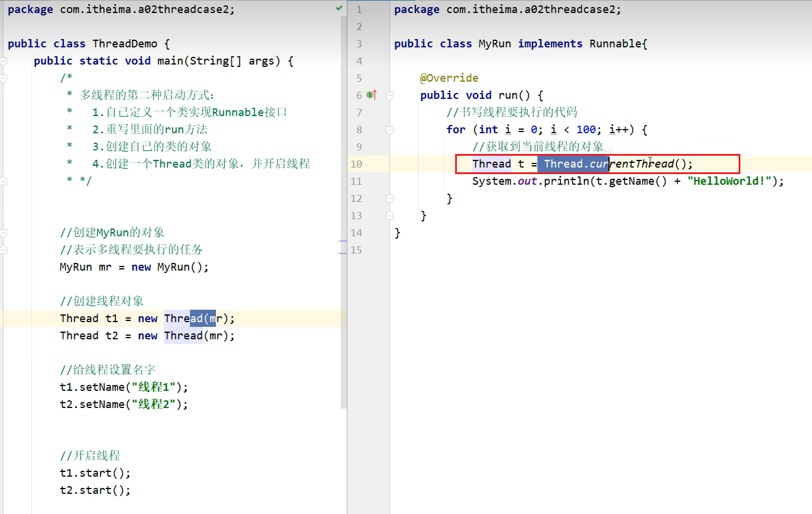This screenshot has height=514, width=812.
Task: Click the 't2' variable in 'Thread t2 = new Thread(mr)'
Action: tap(112, 336)
